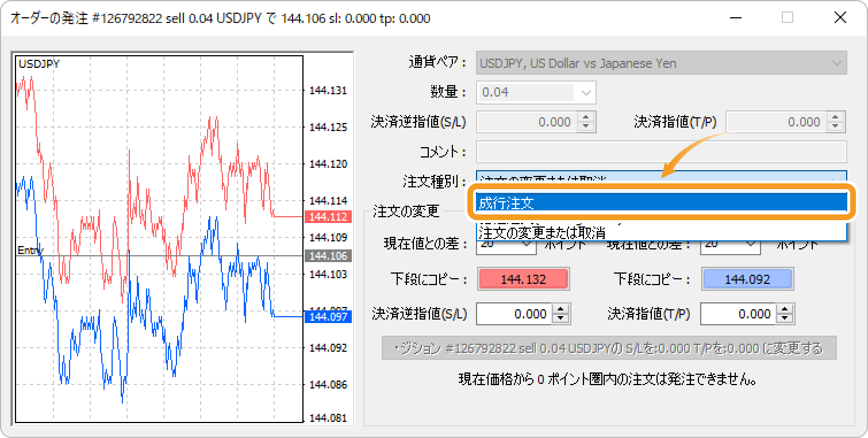
Task: Increase T/P value in 注文の変更 group
Action: [x=785, y=309]
